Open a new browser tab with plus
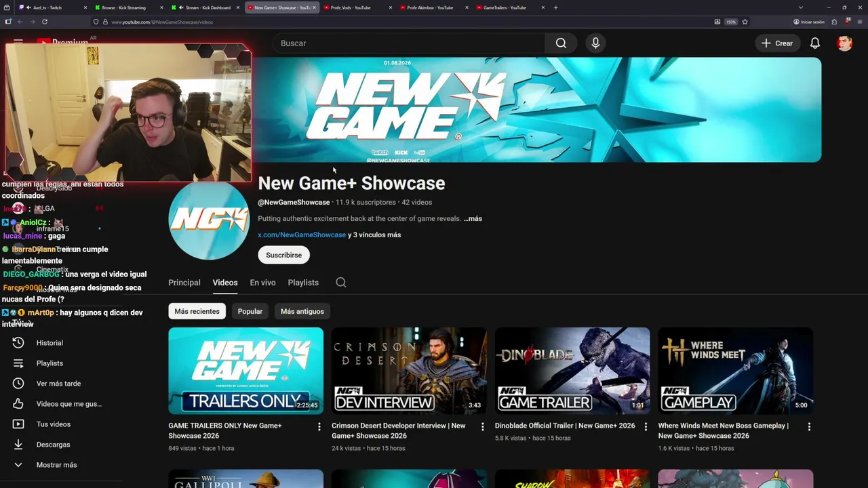The width and height of the screenshot is (868, 488). pyautogui.click(x=555, y=7)
